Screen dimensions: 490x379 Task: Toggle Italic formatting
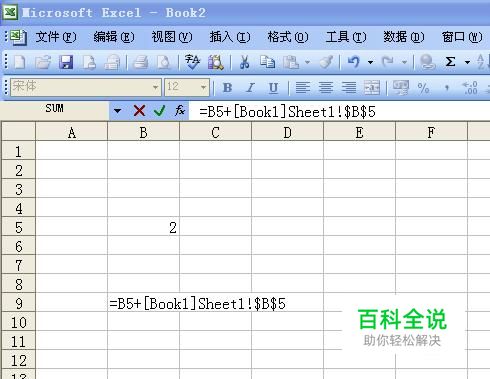[250, 88]
